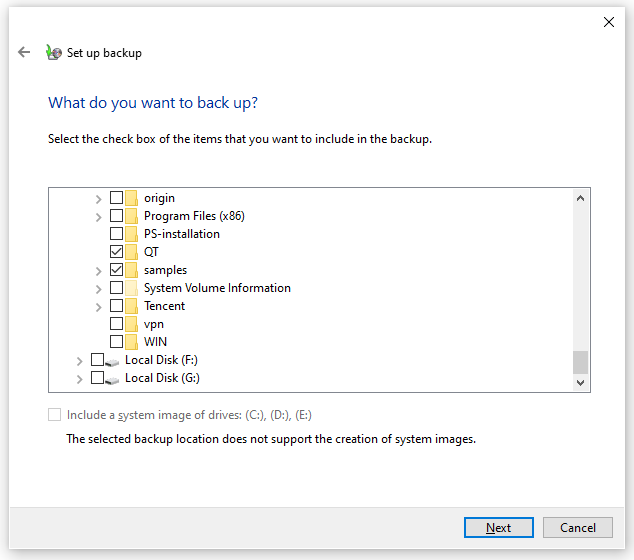Click the Cancel button
Viewport: 634px width, 560px height.
pyautogui.click(x=578, y=528)
